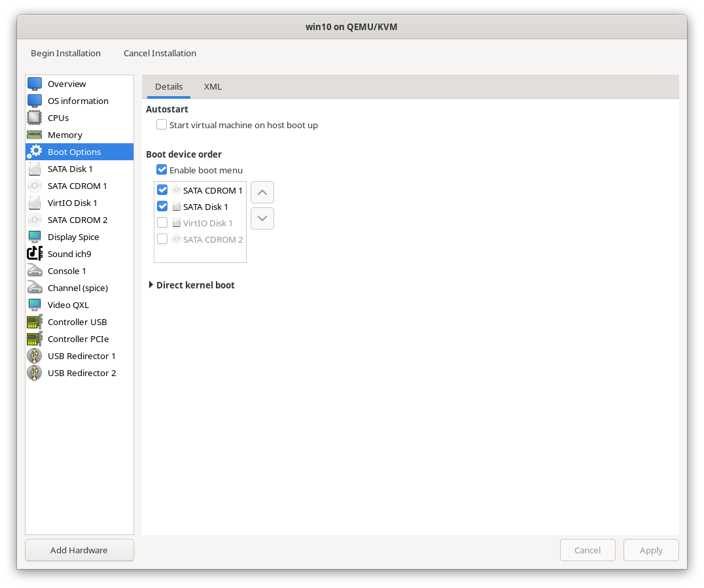Select the SATA CDROM 1 label in sidebar

[77, 186]
